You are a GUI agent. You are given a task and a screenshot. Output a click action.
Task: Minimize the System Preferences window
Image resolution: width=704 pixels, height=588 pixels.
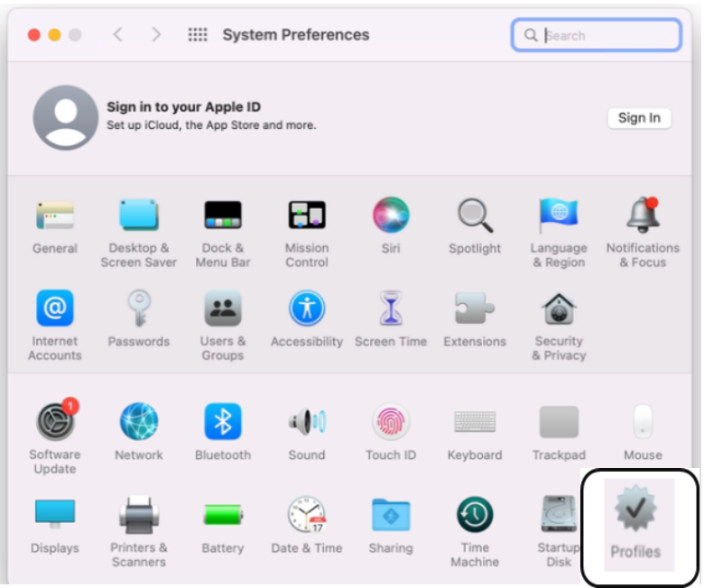point(54,34)
